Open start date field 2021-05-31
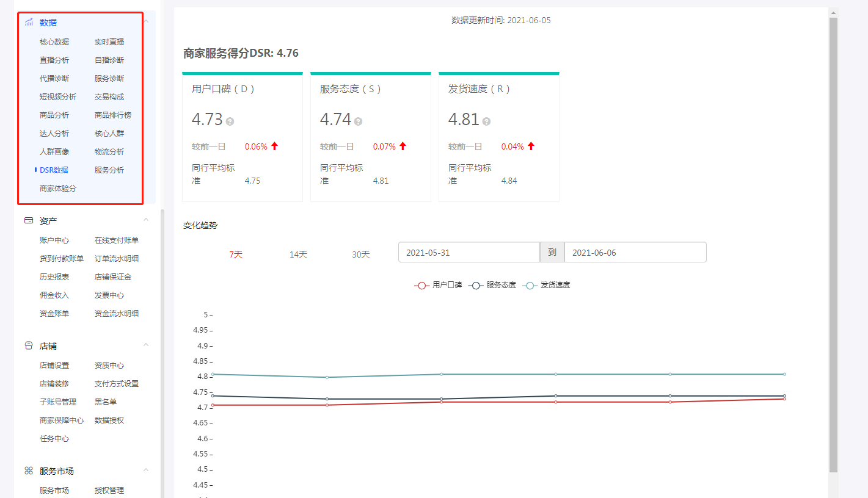The height and width of the screenshot is (498, 868). [x=469, y=253]
